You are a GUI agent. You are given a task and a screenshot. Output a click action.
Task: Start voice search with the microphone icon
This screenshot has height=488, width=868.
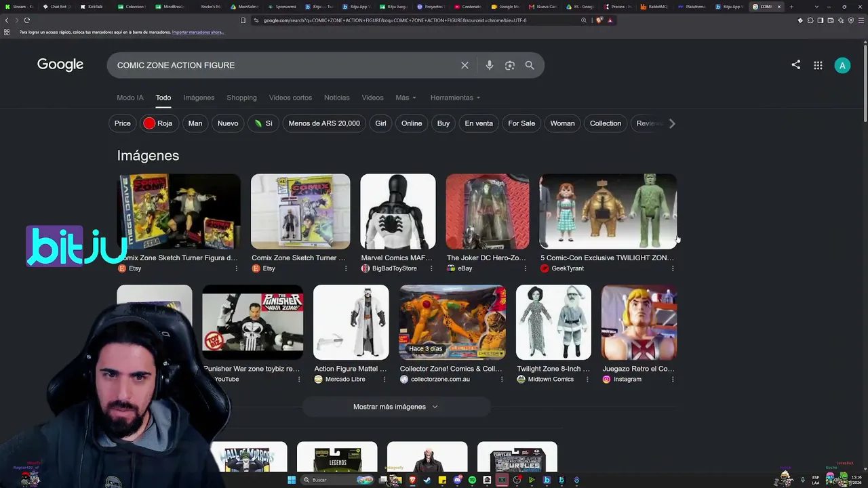pos(490,65)
